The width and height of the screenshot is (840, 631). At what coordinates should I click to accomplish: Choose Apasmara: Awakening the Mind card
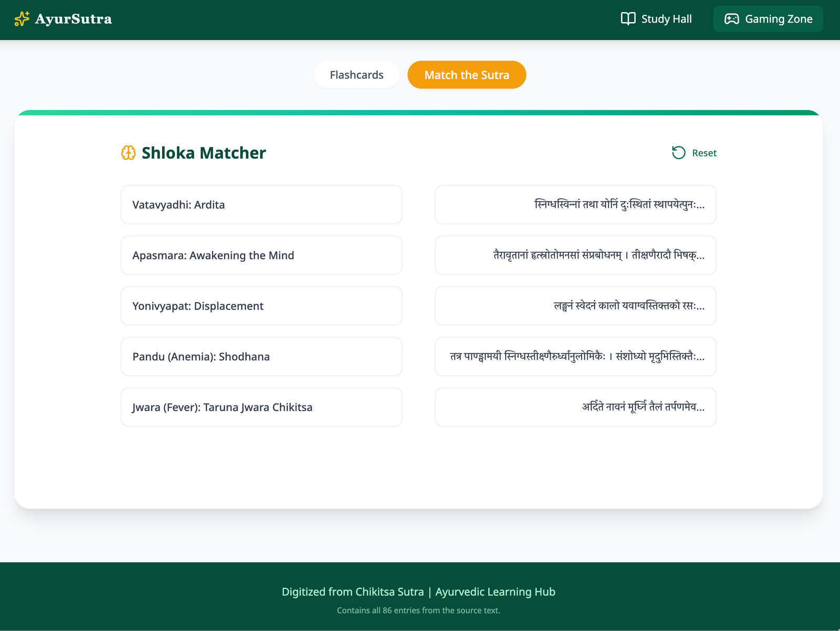(261, 255)
